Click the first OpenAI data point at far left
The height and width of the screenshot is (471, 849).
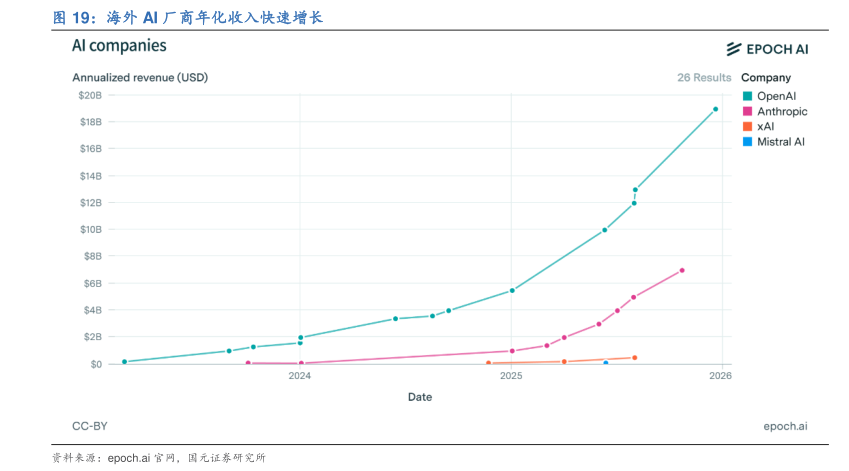pos(124,362)
